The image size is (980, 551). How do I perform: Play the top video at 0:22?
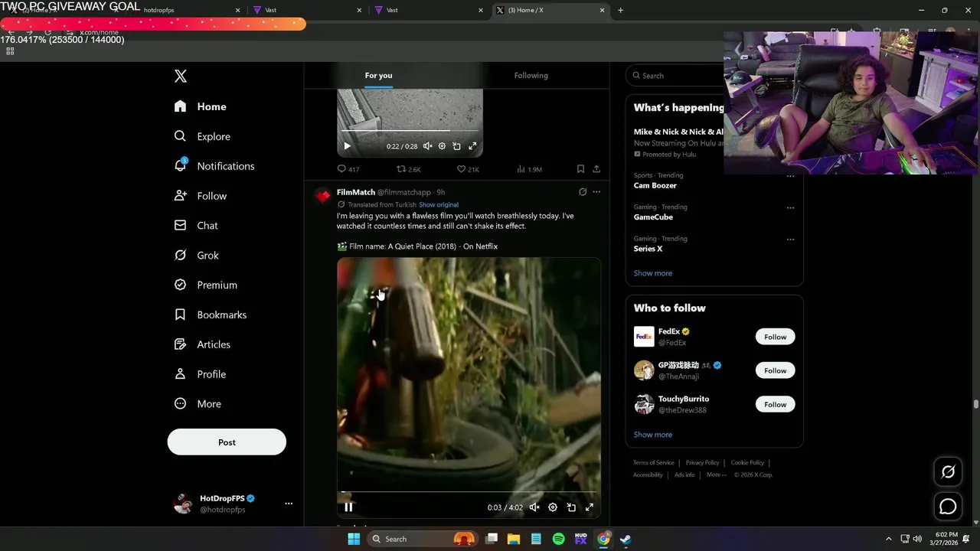347,146
